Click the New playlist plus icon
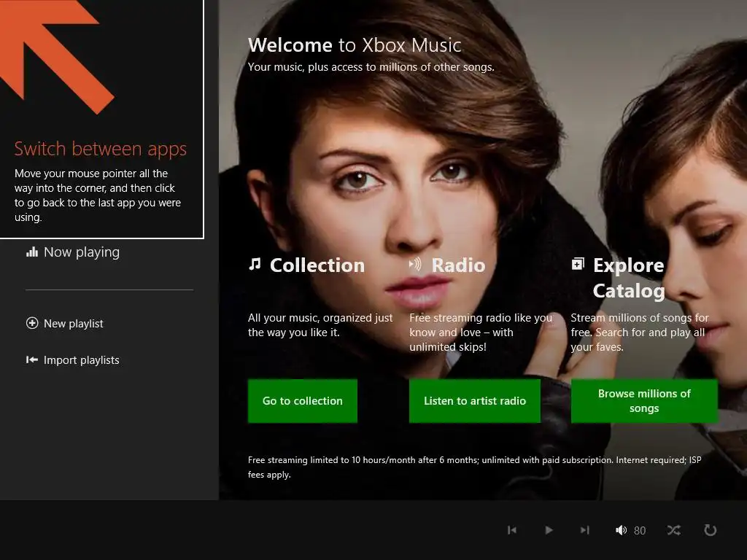Image resolution: width=747 pixels, height=560 pixels. pos(32,323)
